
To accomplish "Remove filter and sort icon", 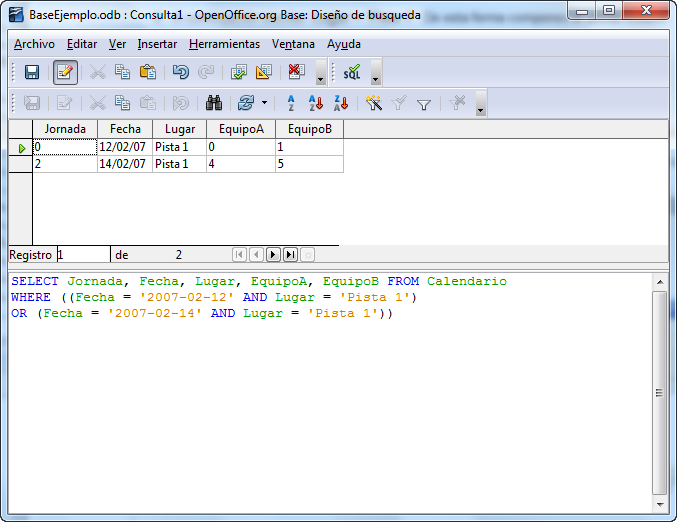I will (x=457, y=103).
